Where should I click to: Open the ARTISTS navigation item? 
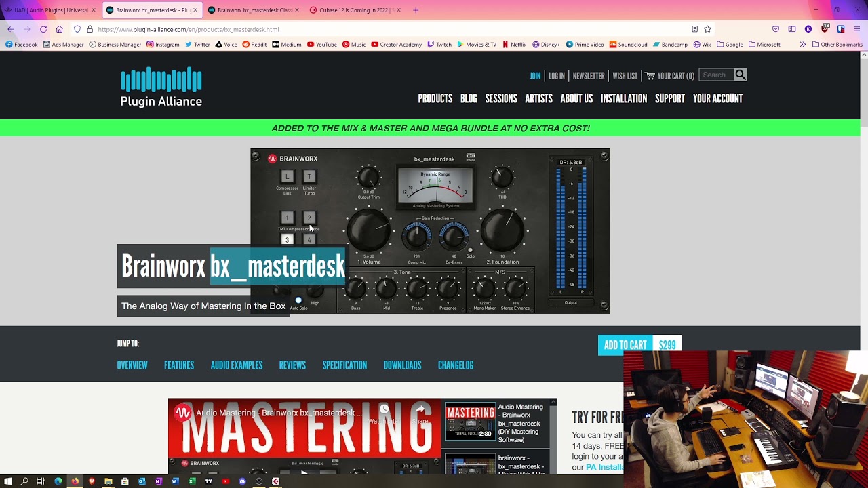coord(538,98)
